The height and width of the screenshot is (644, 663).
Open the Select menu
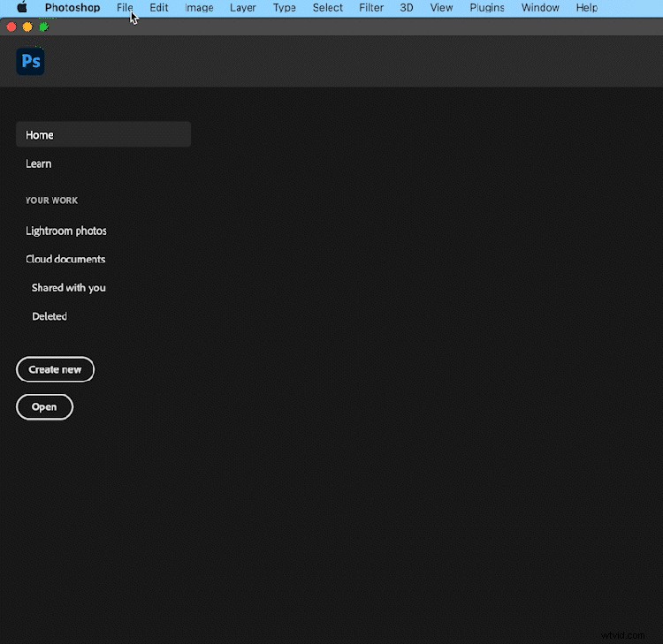click(x=327, y=8)
